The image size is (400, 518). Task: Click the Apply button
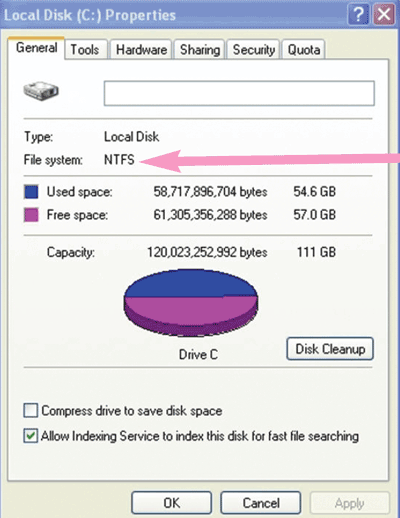tap(350, 503)
